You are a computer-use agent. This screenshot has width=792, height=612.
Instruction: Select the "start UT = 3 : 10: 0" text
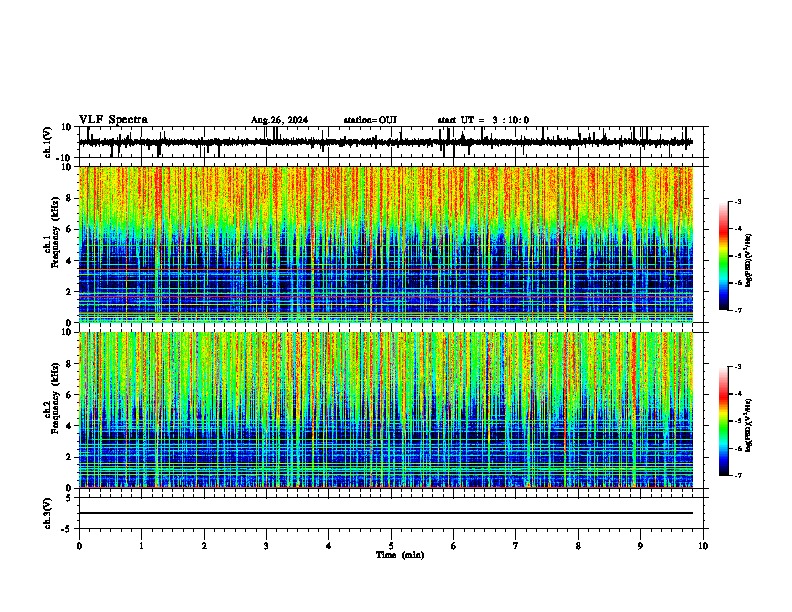pyautogui.click(x=483, y=120)
